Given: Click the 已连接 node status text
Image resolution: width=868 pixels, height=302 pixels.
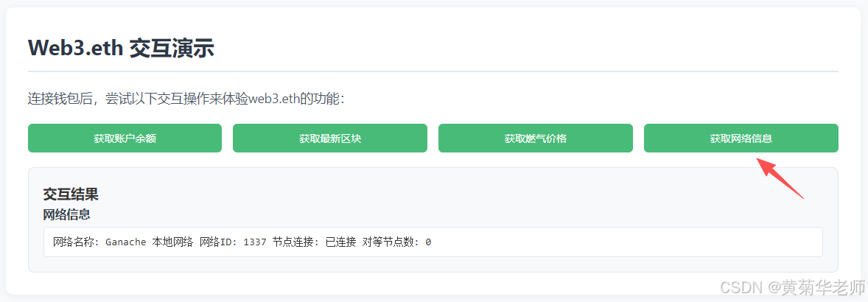Looking at the screenshot, I should 340,242.
